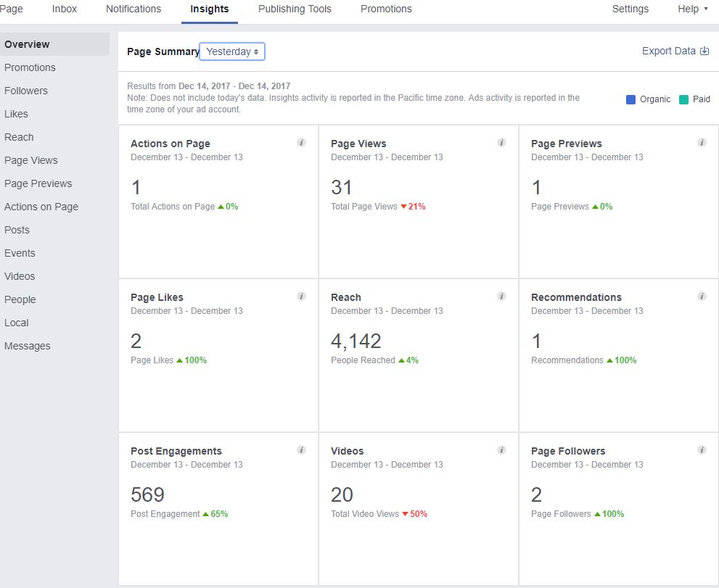
Task: Click the green Paid legend swatch
Action: point(683,99)
